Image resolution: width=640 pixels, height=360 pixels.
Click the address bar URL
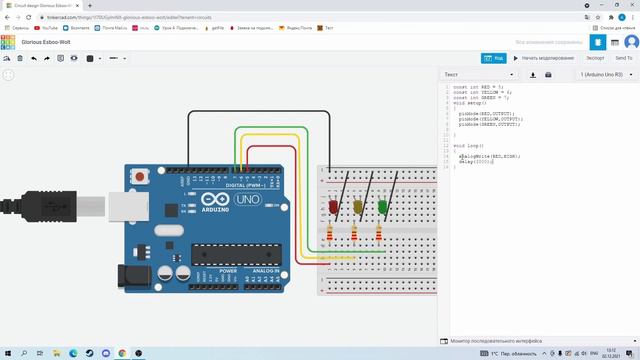[129, 18]
